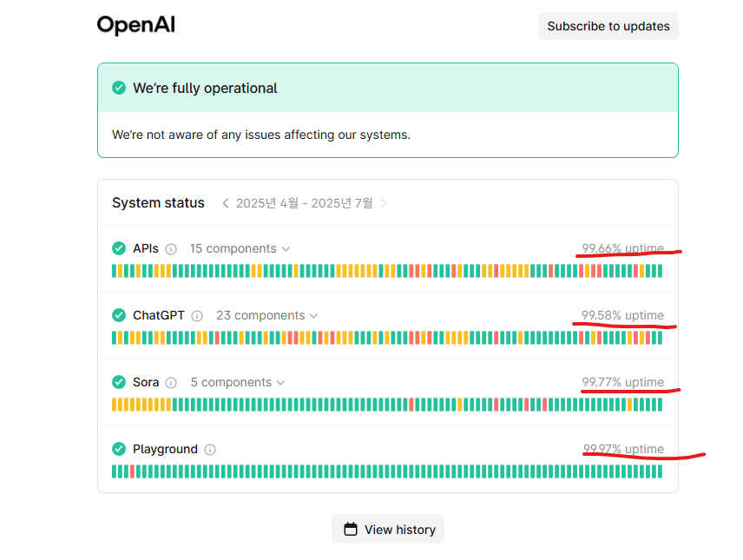The image size is (743, 560).
Task: Go to the previous date range with the left chevron
Action: pos(226,203)
